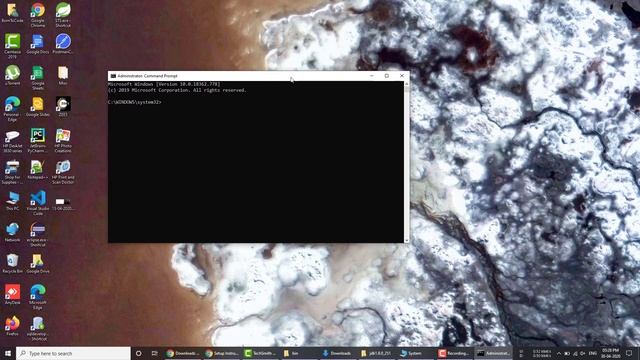This screenshot has width=640, height=360.
Task: Open This PC desktop icon
Action: pyautogui.click(x=12, y=201)
